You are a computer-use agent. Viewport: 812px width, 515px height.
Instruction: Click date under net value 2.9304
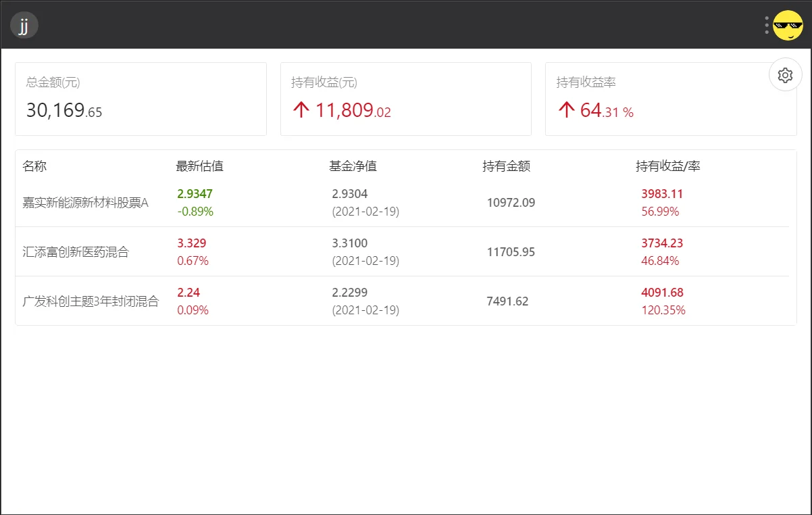(365, 212)
